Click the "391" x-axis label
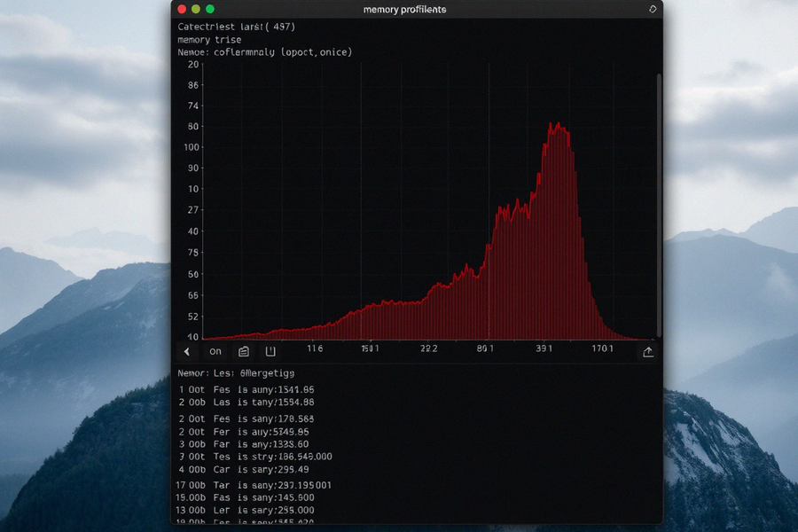Image resolution: width=798 pixels, height=532 pixels. coord(544,348)
